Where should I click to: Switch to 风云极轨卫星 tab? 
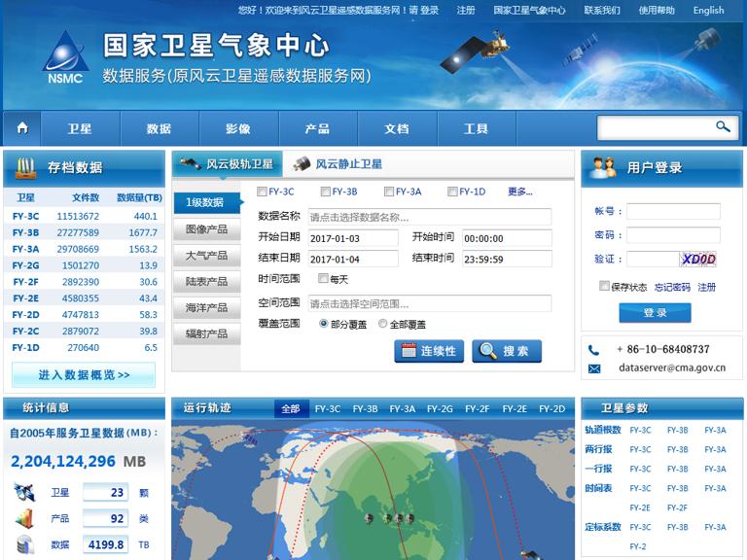coord(228,164)
